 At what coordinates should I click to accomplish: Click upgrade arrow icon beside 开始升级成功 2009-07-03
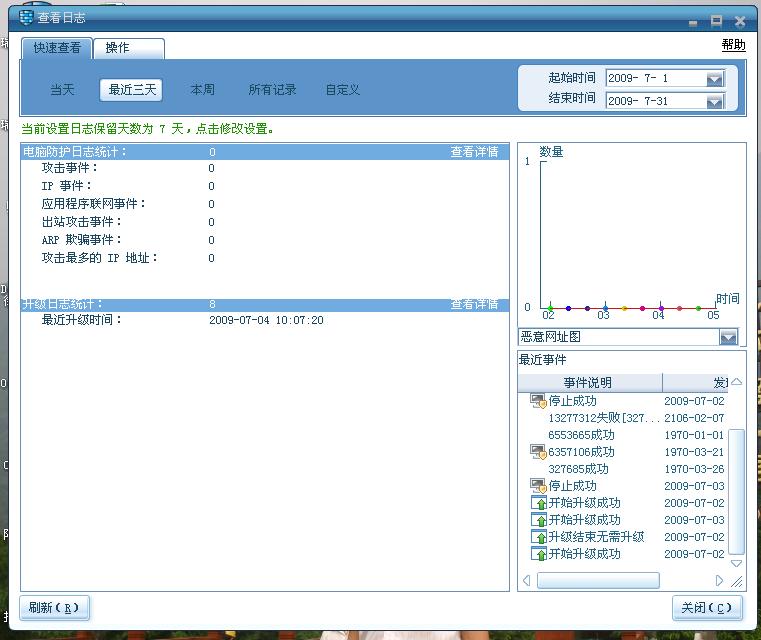[539, 520]
